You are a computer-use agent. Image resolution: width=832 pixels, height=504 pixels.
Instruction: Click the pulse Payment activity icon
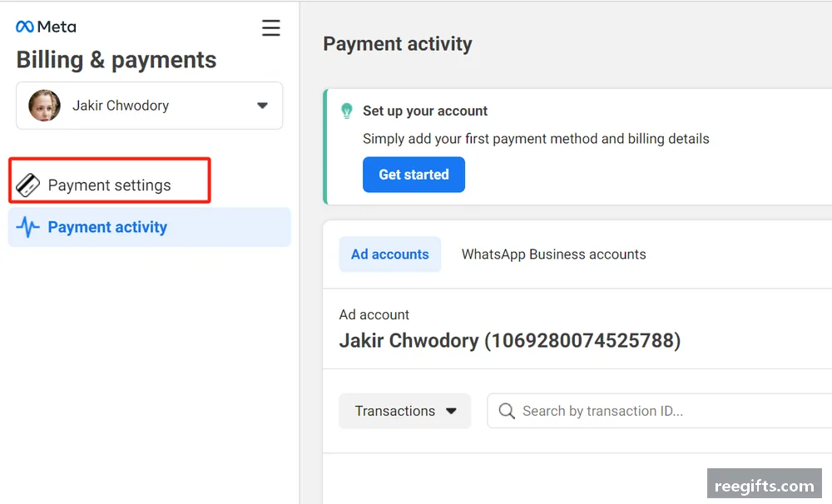tap(27, 227)
